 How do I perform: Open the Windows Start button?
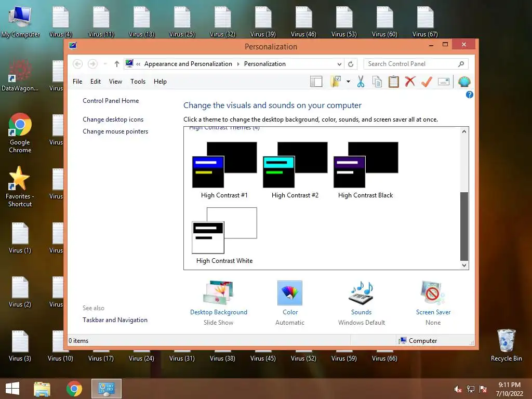coord(12,389)
